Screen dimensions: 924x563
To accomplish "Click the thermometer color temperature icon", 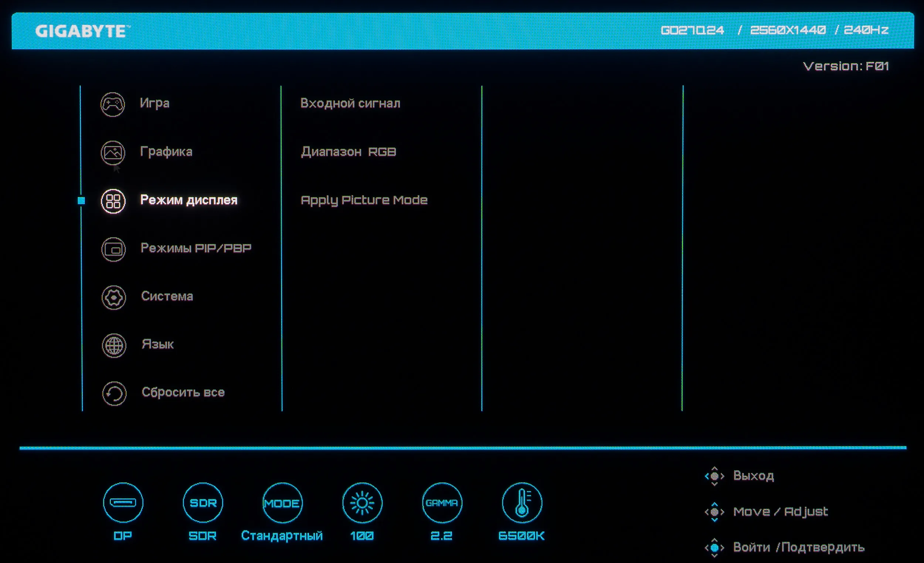I will [x=522, y=503].
